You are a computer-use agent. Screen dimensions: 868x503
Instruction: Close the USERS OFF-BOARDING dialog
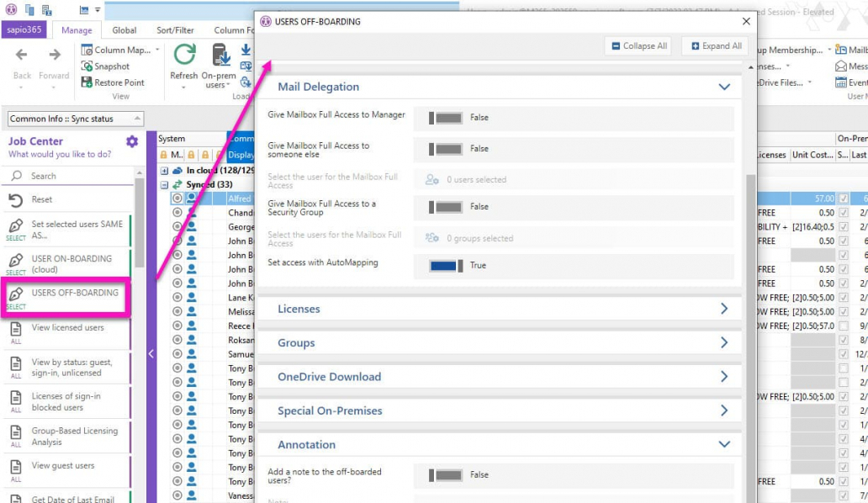(746, 21)
